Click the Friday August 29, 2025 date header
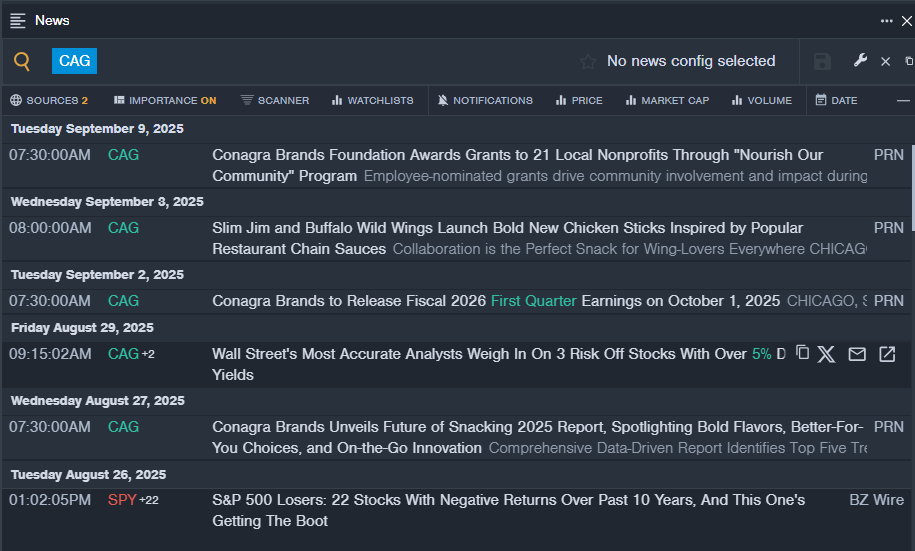The height and width of the screenshot is (551, 915). click(82, 328)
